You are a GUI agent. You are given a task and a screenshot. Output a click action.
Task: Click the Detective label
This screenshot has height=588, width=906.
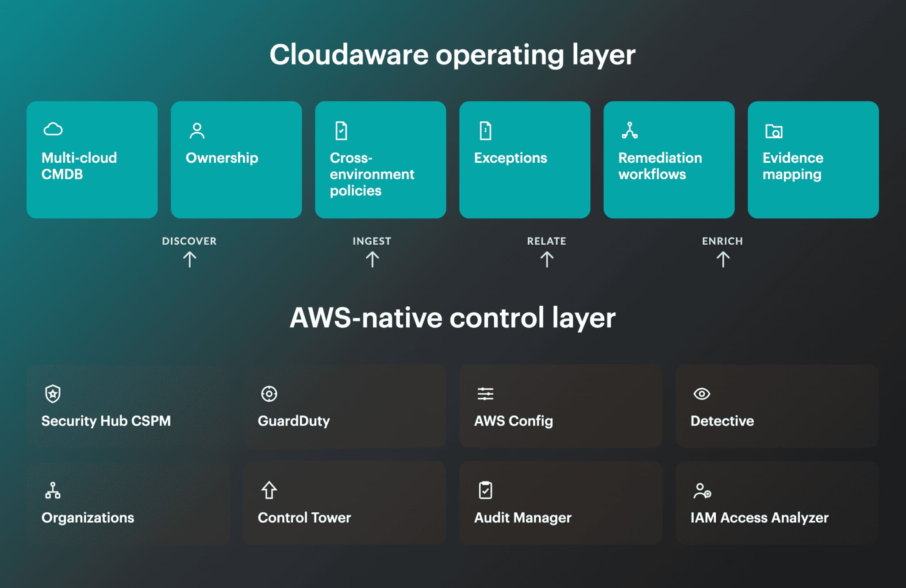click(x=722, y=421)
